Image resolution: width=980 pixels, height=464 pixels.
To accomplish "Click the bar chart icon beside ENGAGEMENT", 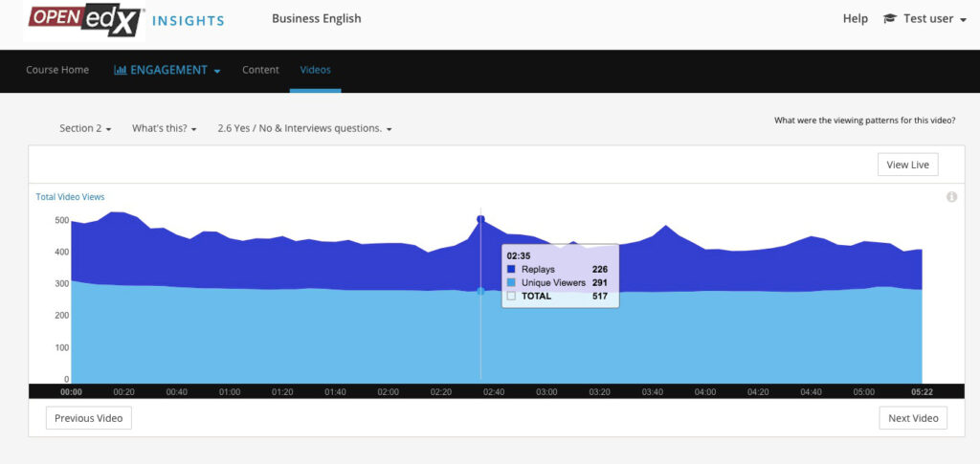I will click(120, 70).
